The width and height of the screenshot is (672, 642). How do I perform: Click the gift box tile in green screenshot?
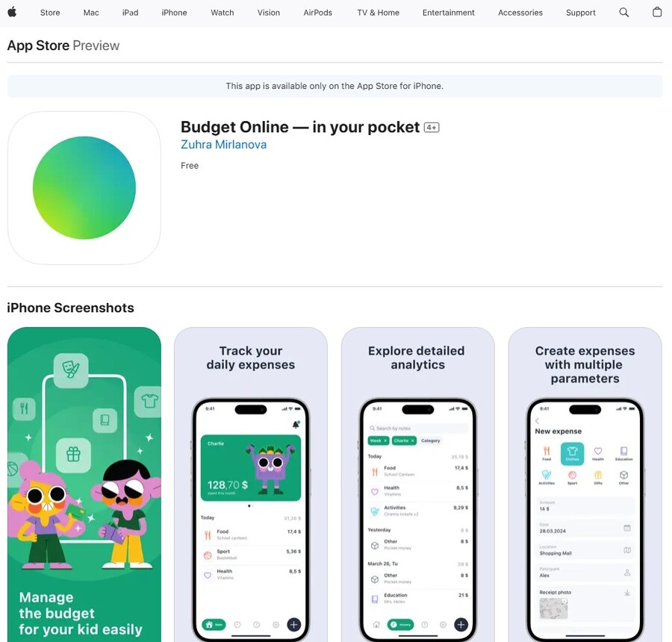pos(73,455)
